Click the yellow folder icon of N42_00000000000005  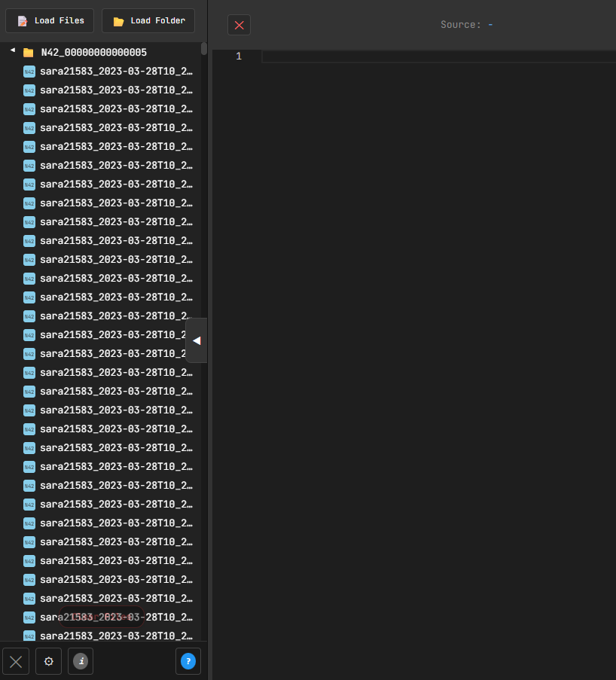point(29,53)
